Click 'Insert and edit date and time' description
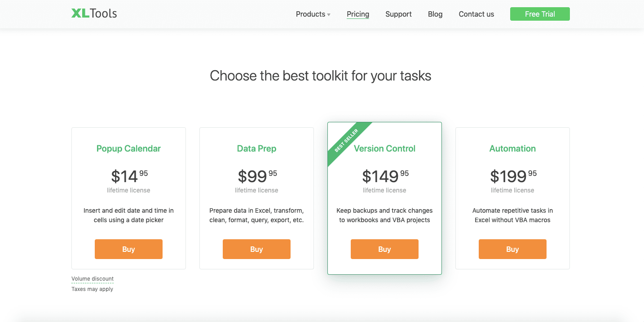 click(x=128, y=215)
